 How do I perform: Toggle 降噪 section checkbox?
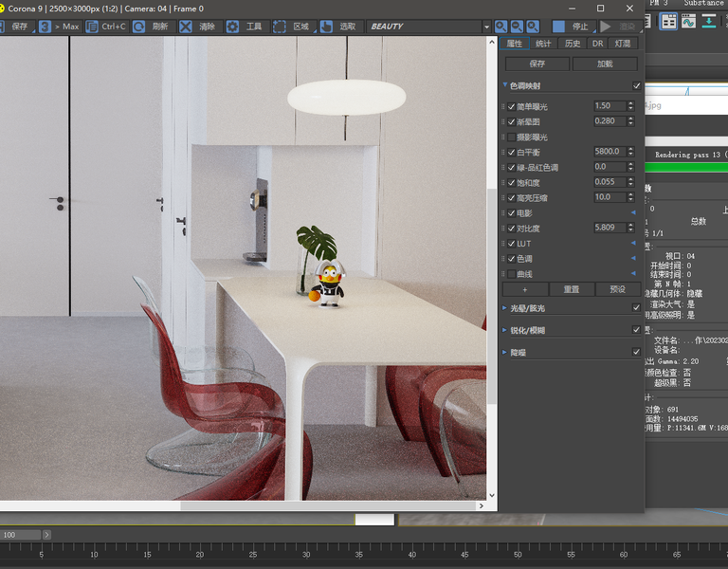click(637, 352)
